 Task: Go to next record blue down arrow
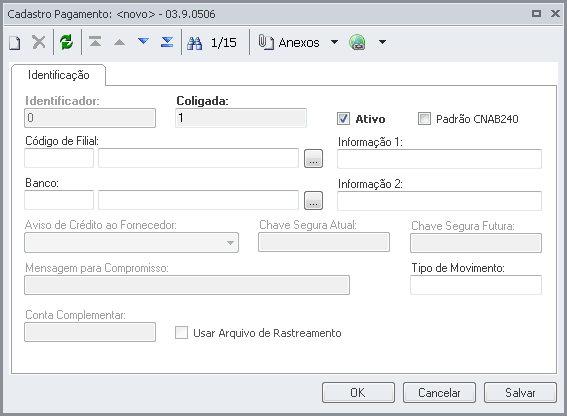(x=144, y=41)
